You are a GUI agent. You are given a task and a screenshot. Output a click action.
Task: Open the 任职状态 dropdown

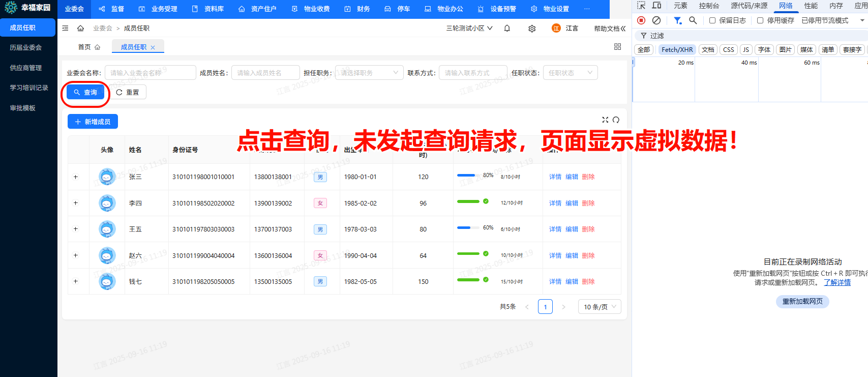click(570, 73)
